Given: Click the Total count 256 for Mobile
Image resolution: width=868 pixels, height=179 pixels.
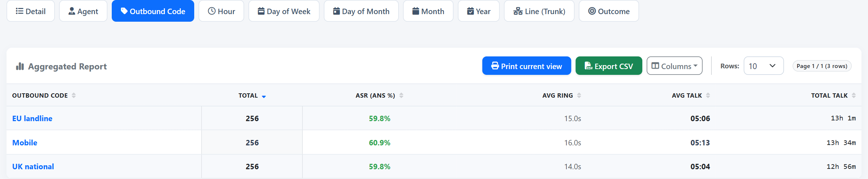Looking at the screenshot, I should point(252,143).
